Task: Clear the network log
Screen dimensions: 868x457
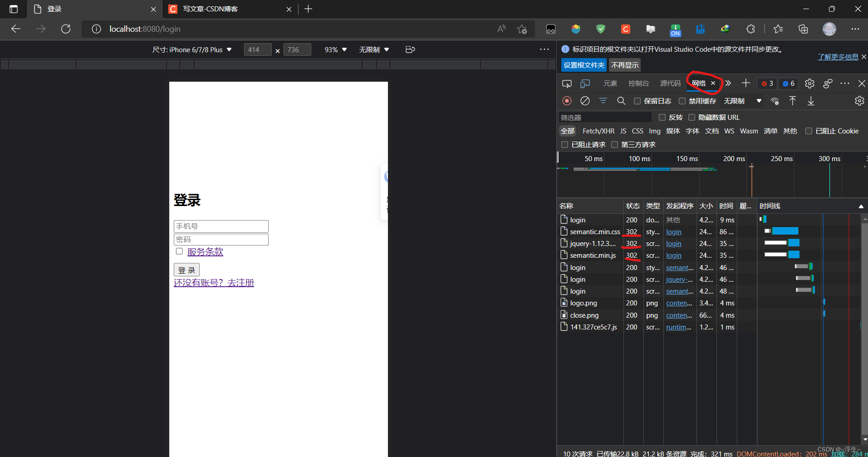Action: [585, 101]
